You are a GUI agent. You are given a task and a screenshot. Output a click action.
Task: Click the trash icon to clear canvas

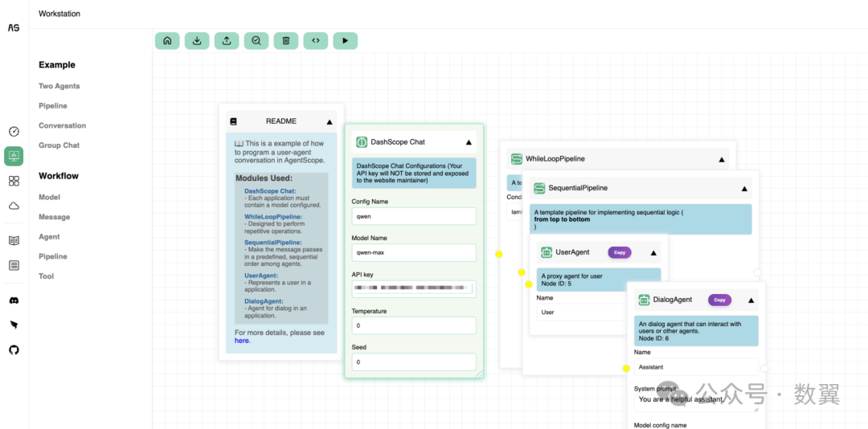(x=286, y=40)
